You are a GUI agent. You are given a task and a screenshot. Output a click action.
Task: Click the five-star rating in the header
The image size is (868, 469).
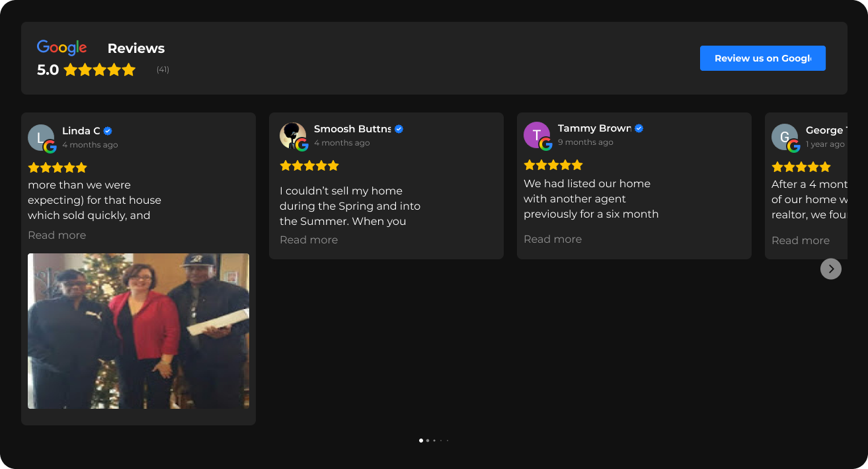100,69
